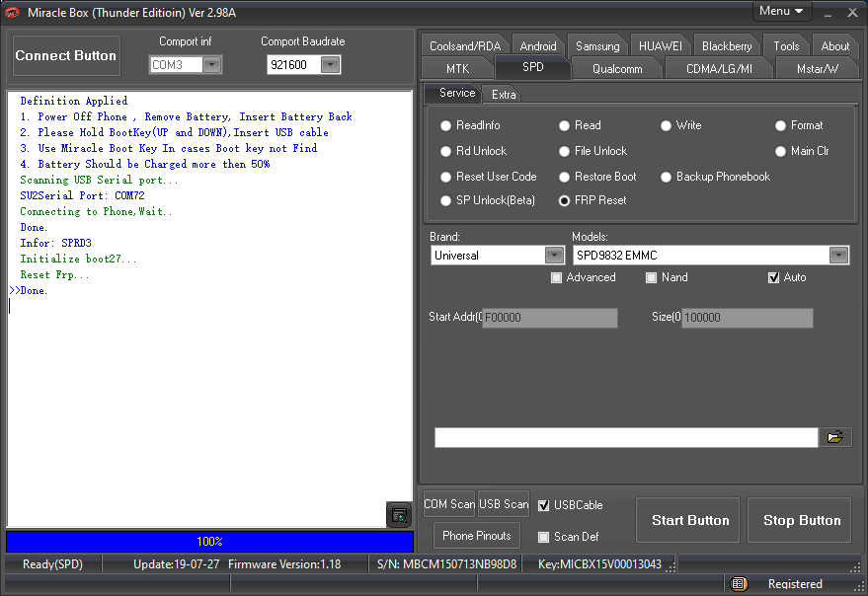868x596 pixels.
Task: Open the CDMA/LG/MI tab
Action: click(x=719, y=69)
